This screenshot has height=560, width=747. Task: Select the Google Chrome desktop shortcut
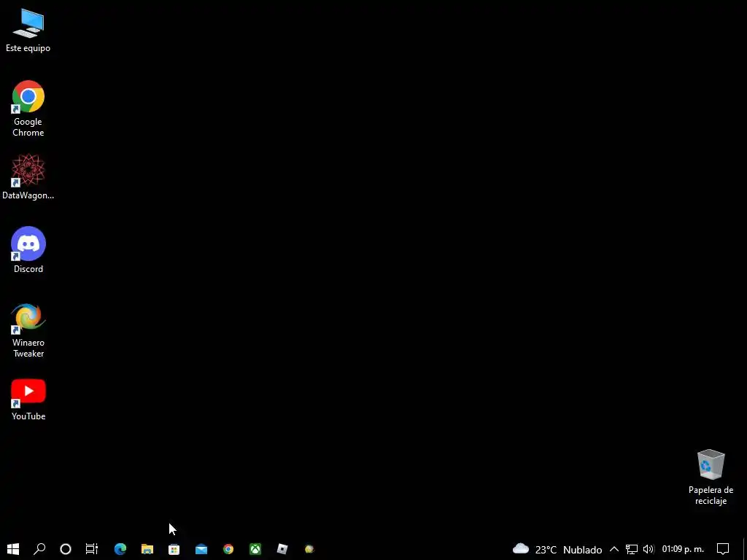click(x=28, y=109)
